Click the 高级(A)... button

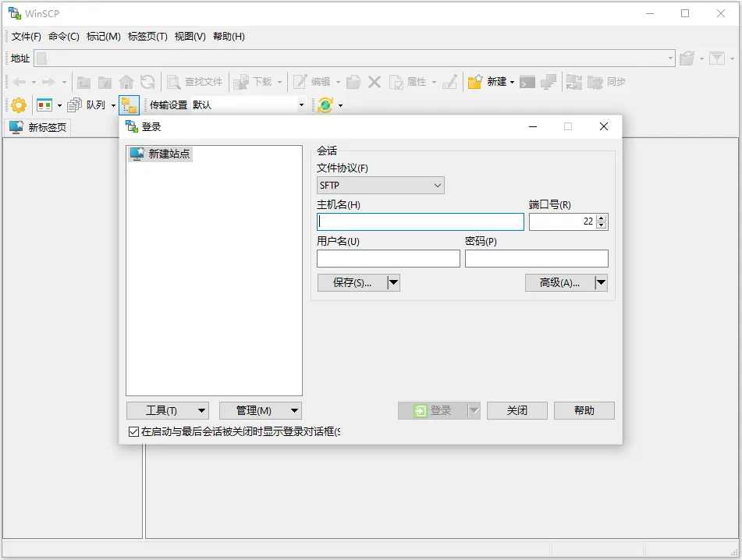tap(559, 283)
